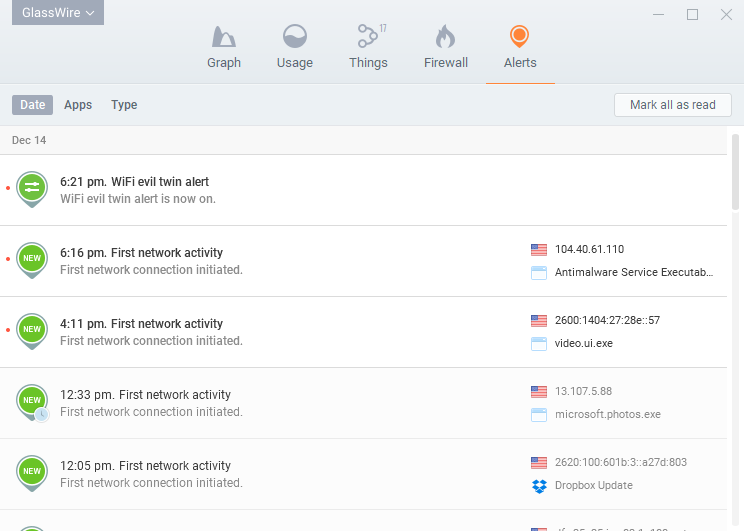
Task: Click the flag icon beside 2600:1404:27:28e::57
Action: tap(539, 321)
